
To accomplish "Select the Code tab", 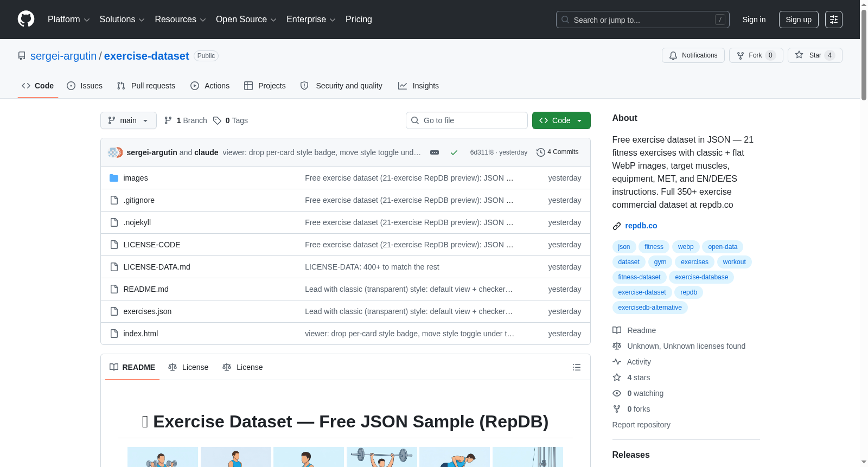I will point(37,86).
